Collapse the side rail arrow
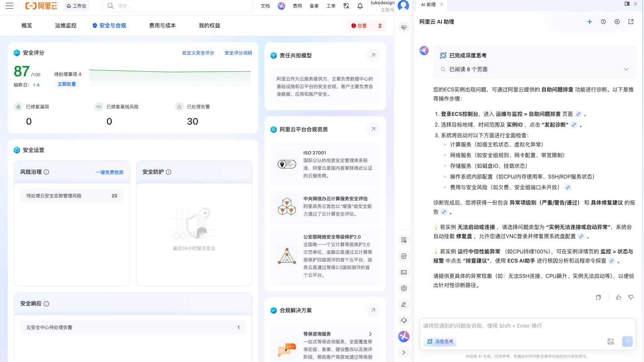The image size is (644, 362). pos(404,353)
